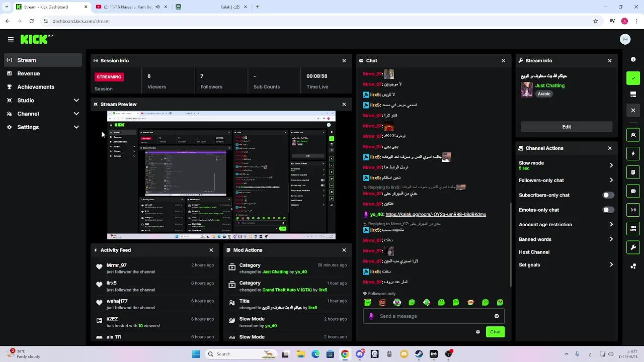This screenshot has width=644, height=362.
Task: Open Steam from the taskbar
Action: point(419,354)
